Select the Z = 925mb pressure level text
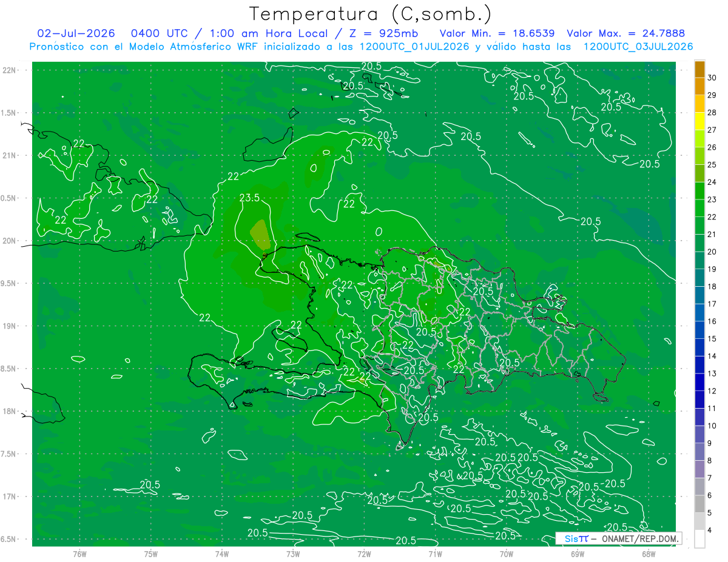The height and width of the screenshot is (562, 728). 380,33
